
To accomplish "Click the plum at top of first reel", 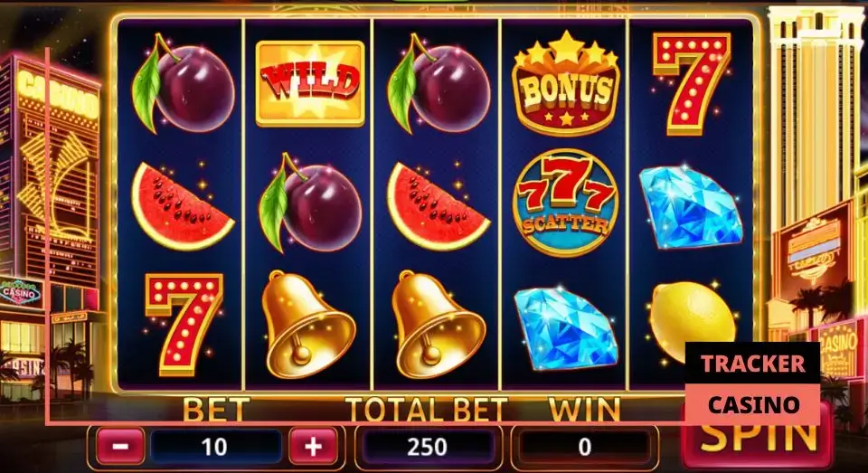I will pyautogui.click(x=183, y=83).
